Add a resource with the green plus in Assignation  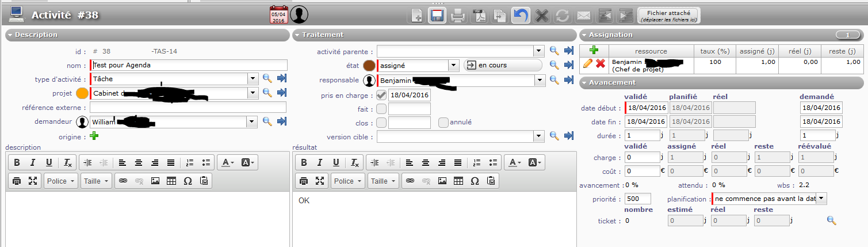pyautogui.click(x=594, y=50)
